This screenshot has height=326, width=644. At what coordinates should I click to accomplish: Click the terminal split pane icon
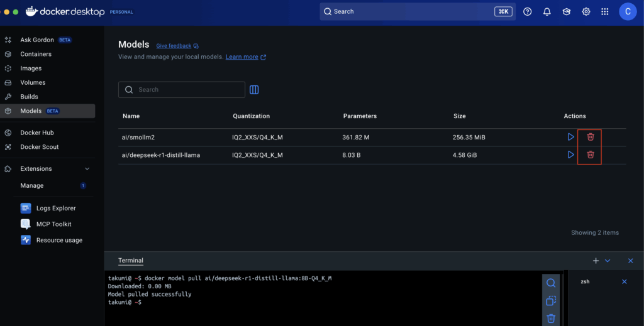(x=551, y=301)
